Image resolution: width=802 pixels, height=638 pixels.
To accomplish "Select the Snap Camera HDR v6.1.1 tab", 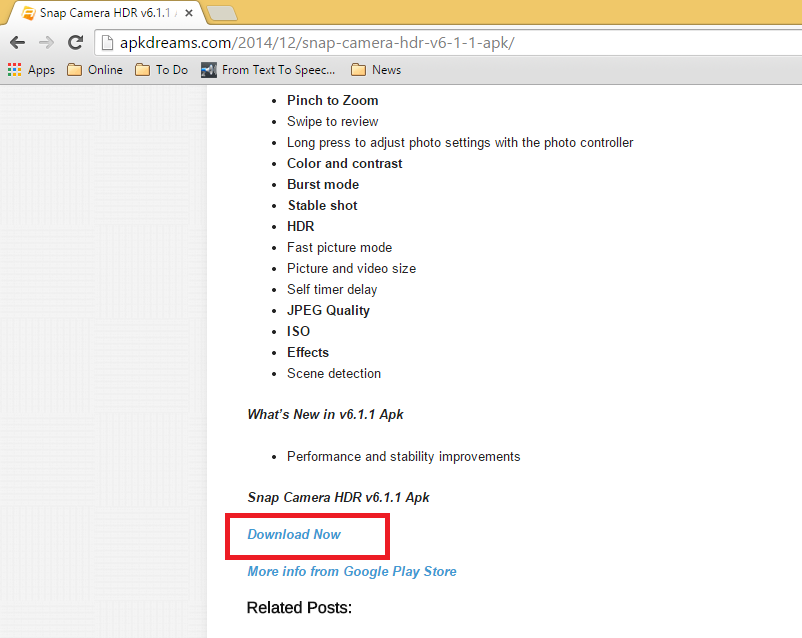I will click(105, 13).
